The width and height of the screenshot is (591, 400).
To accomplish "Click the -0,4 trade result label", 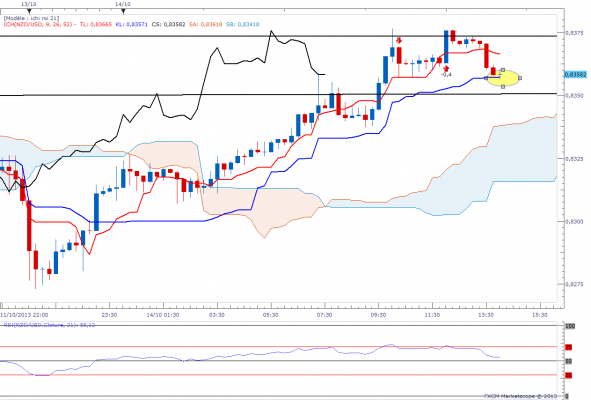I will click(446, 75).
